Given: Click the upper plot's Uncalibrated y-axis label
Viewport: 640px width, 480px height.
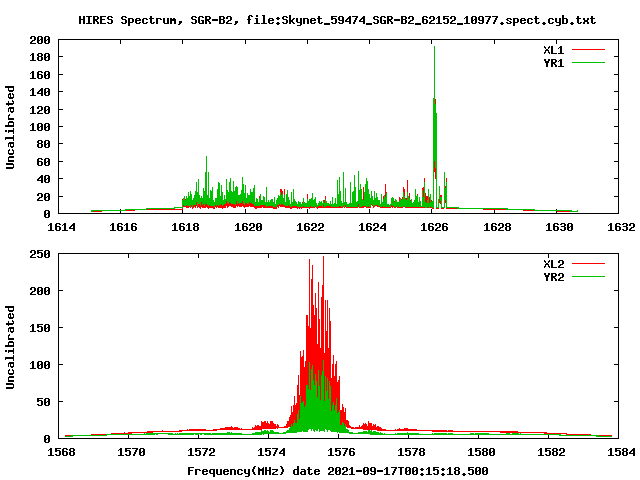Looking at the screenshot, I should coord(10,127).
